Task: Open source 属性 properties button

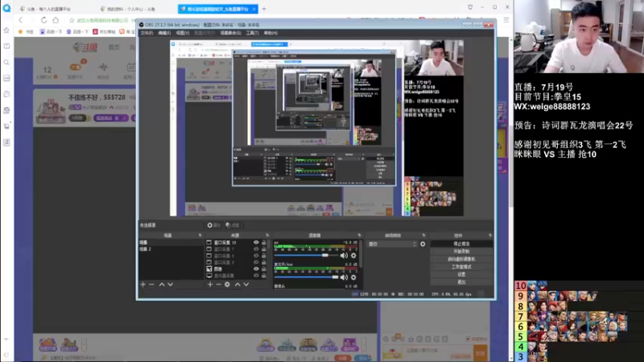Action: pyautogui.click(x=214, y=225)
